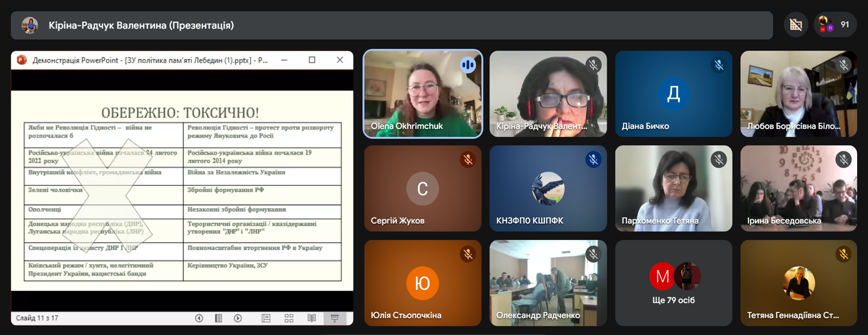Image resolution: width=868 pixels, height=335 pixels.
Task: Switch to Slide Sorter view
Action: (x=289, y=318)
